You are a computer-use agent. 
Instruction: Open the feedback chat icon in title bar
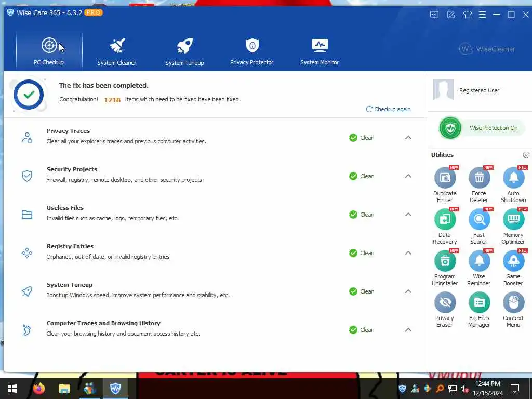434,15
